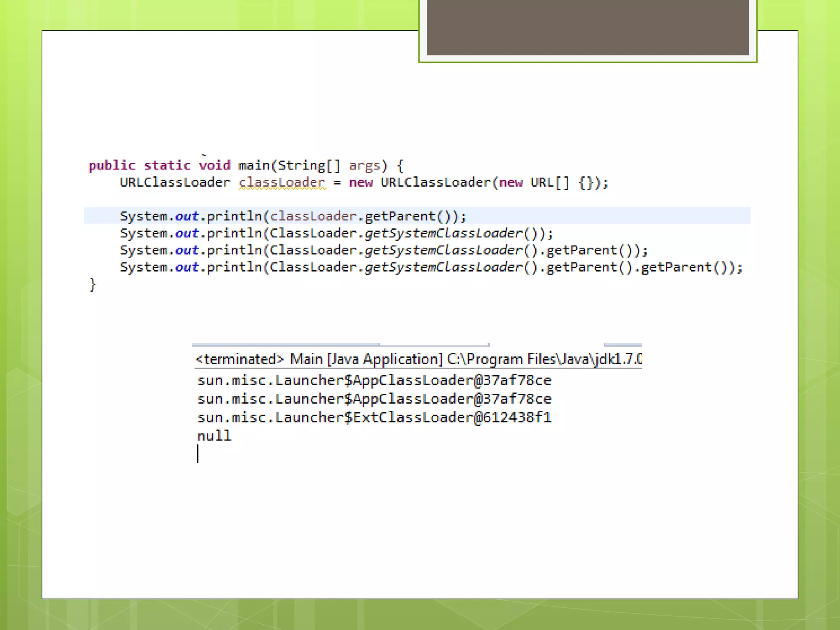Image resolution: width=840 pixels, height=630 pixels.
Task: Click the 'args' parameter name
Action: pos(364,166)
